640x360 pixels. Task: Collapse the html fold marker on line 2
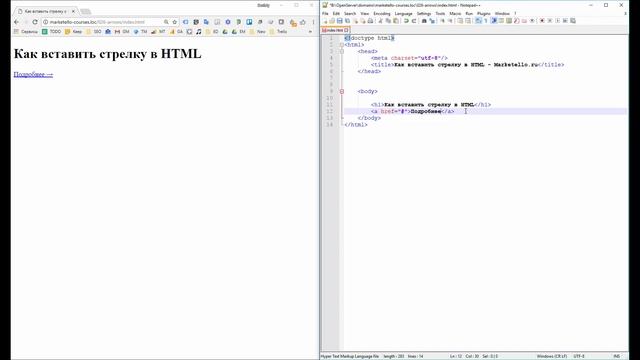pos(342,45)
